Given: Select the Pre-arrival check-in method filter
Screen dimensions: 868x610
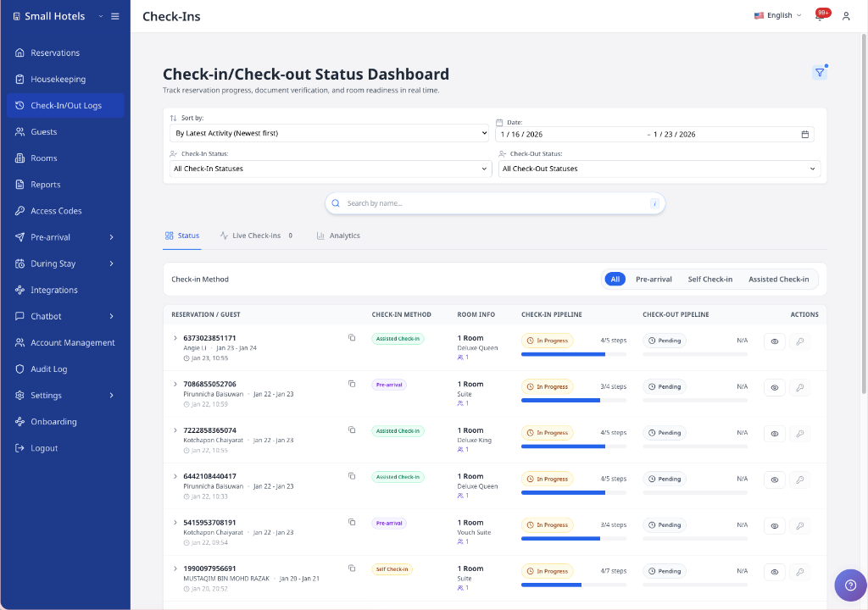Looking at the screenshot, I should click(x=654, y=279).
